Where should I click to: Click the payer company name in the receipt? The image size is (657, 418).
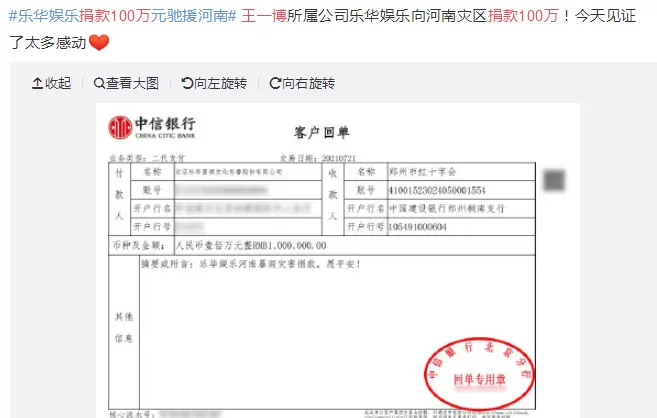[x=229, y=172]
